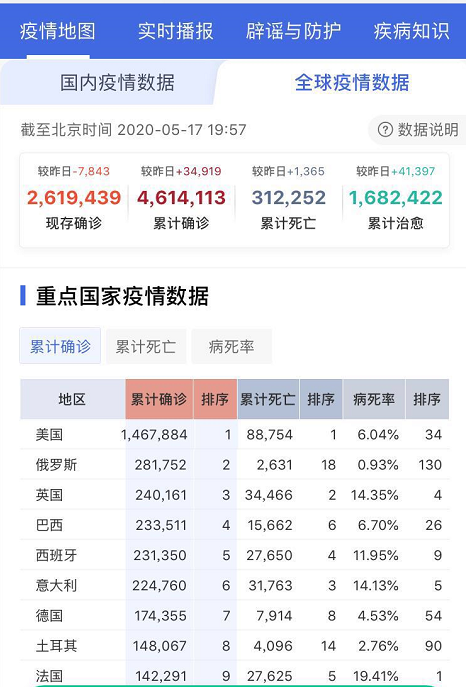
Task: Click 意大利 death count 31,763
Action: [x=270, y=585]
